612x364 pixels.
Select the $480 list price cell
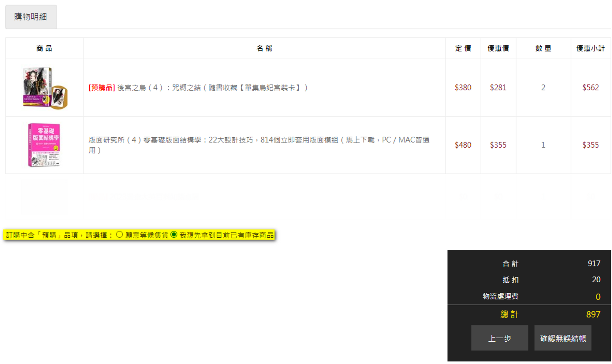463,145
